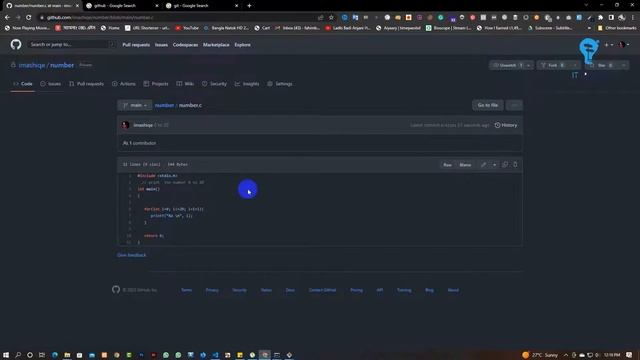Open the Raw file view

447,165
